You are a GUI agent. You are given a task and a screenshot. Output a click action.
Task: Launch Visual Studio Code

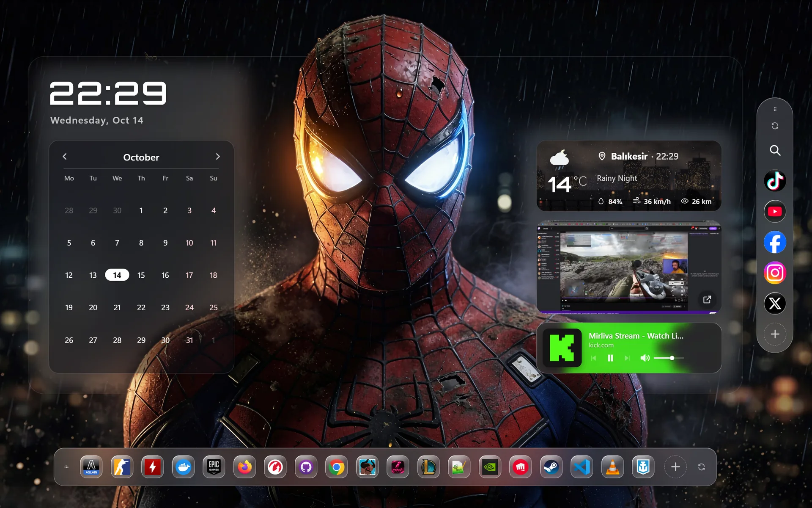[582, 467]
